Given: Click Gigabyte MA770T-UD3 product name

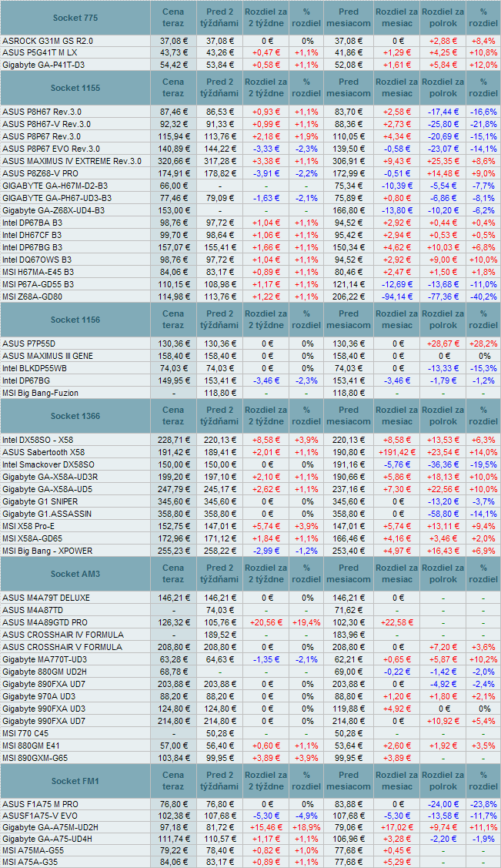Looking at the screenshot, I should click(44, 659).
